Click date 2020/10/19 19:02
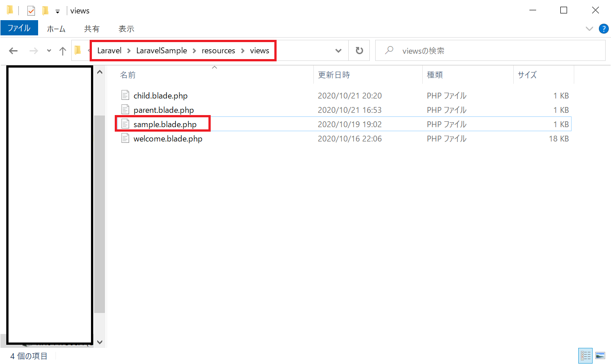611x364 pixels. [350, 124]
